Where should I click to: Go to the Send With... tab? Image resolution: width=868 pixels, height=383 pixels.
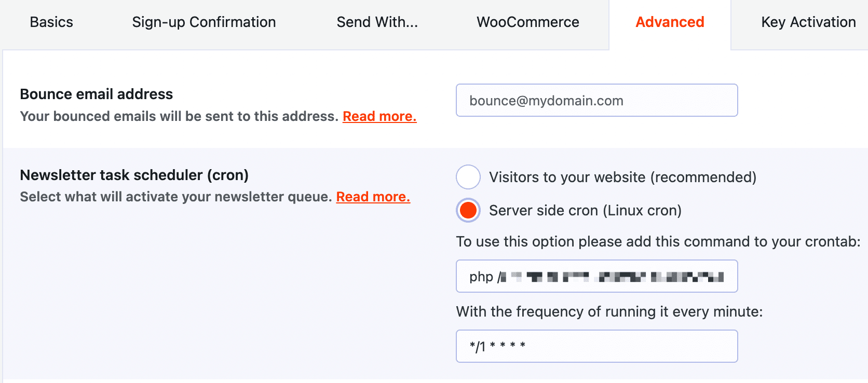(377, 22)
